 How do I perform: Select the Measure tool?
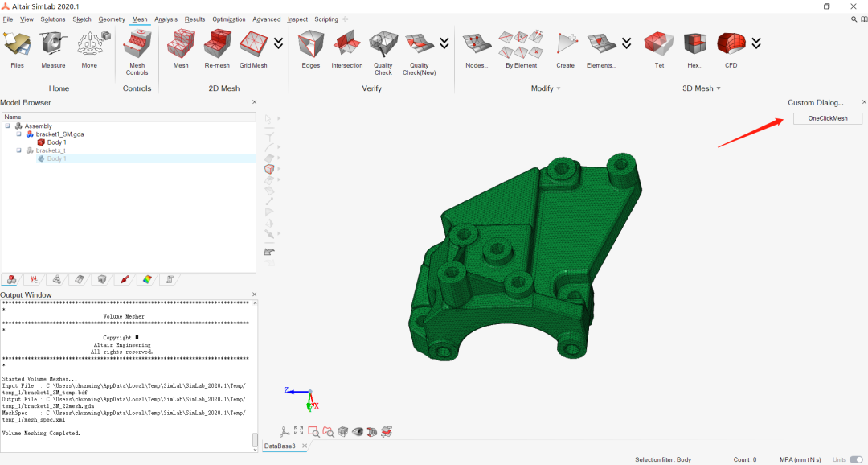(x=53, y=50)
